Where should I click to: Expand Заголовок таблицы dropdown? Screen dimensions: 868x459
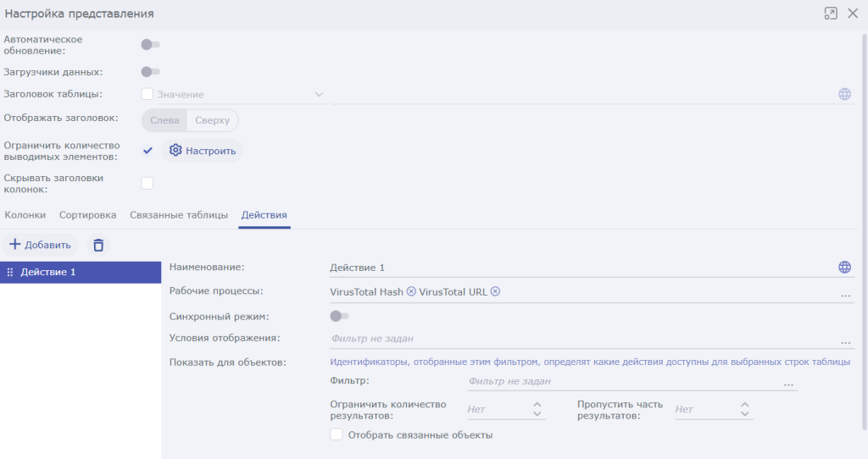tap(319, 94)
